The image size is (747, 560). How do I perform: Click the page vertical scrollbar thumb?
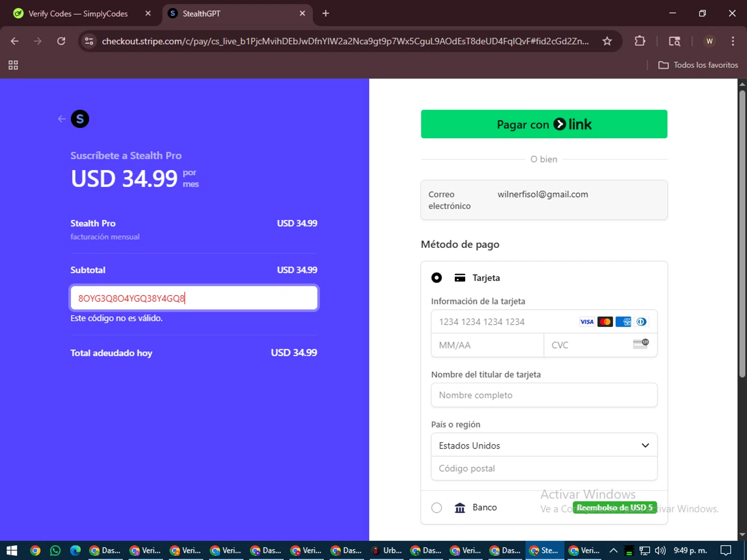coord(742,234)
